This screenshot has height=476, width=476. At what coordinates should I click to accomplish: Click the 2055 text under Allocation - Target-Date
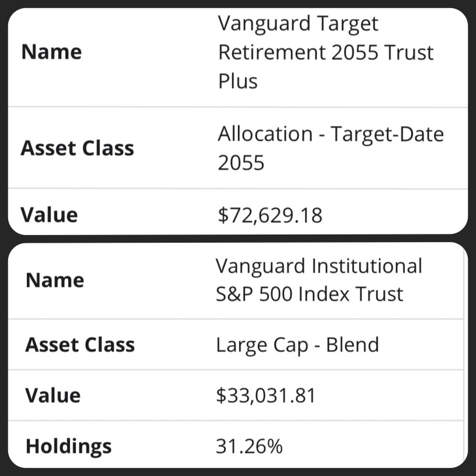pyautogui.click(x=241, y=163)
